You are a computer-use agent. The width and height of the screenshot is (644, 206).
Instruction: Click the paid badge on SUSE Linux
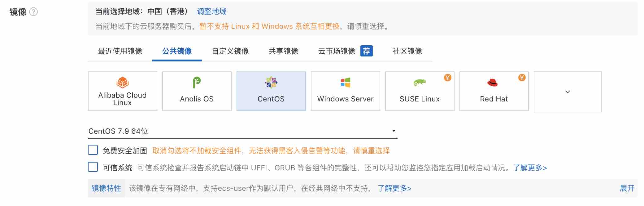point(448,78)
